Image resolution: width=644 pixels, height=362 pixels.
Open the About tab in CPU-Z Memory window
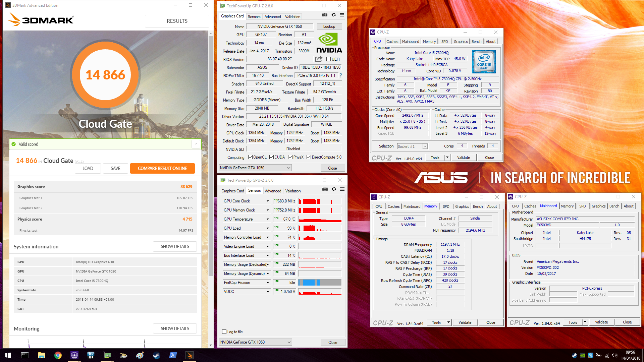point(492,206)
